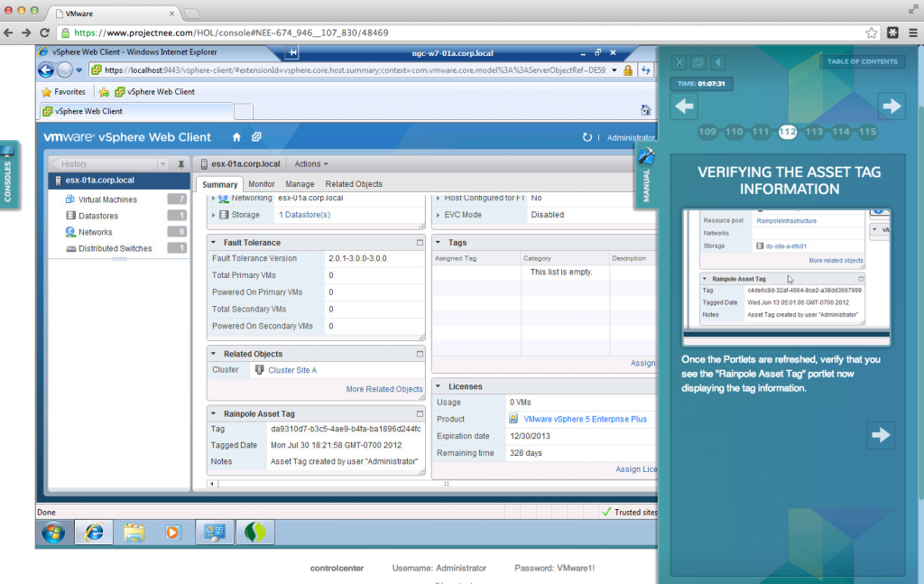Switch to the Manage tab
This screenshot has height=584, width=924.
[300, 184]
